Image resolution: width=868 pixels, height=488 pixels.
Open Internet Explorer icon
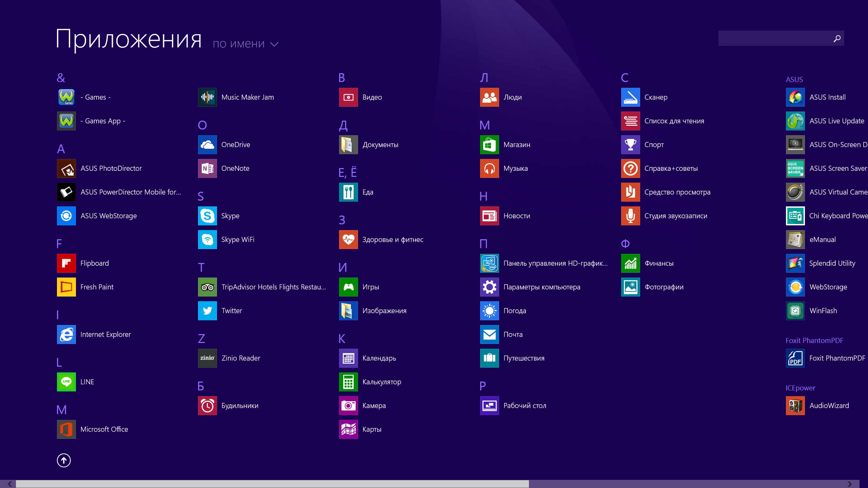pos(66,334)
